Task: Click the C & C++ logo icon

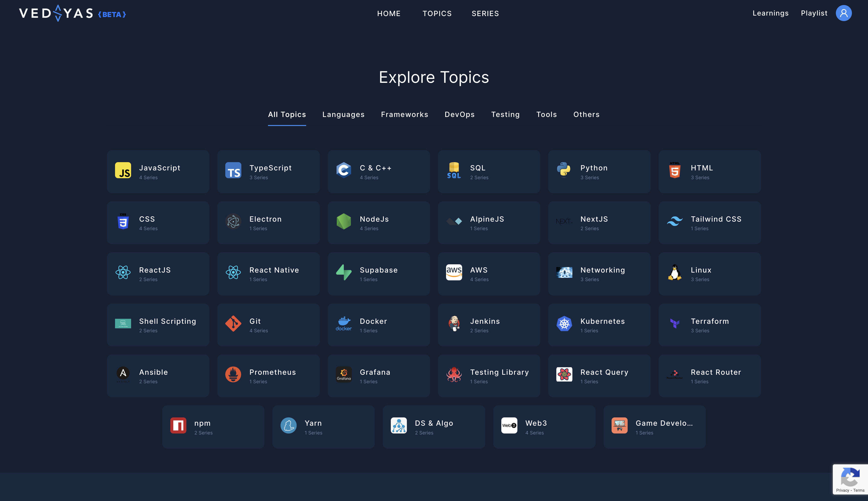Action: point(344,170)
